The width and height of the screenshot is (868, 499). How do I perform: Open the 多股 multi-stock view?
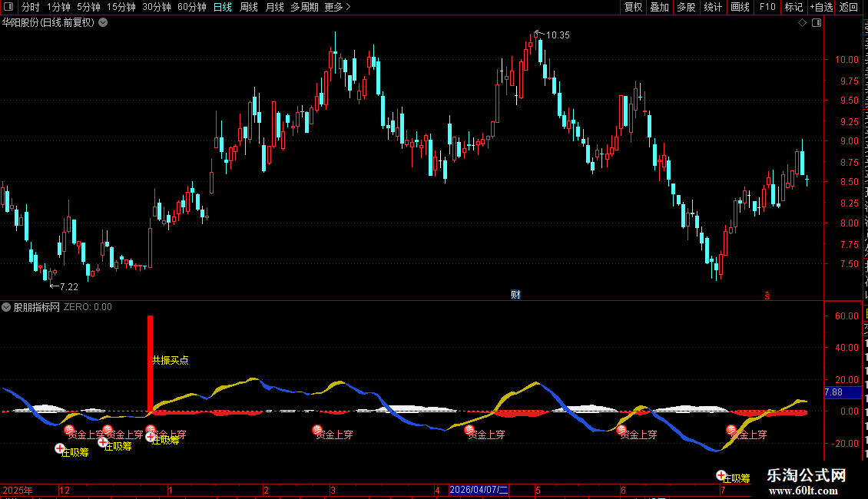(x=686, y=7)
